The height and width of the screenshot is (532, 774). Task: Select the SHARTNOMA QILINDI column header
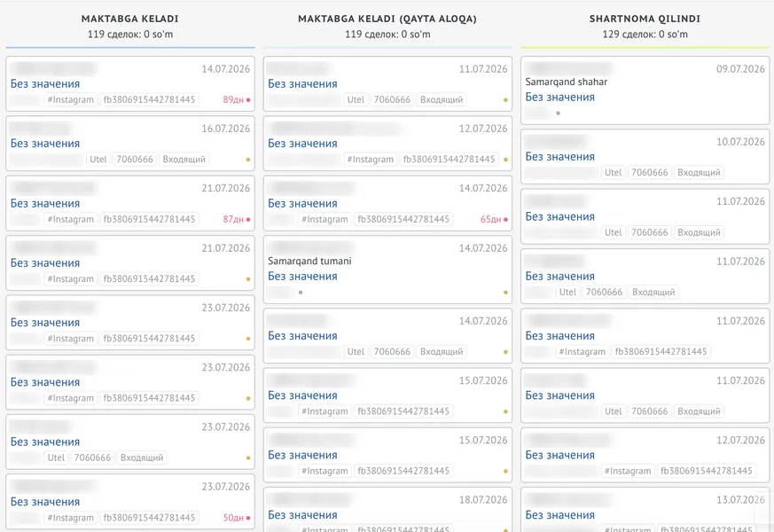pos(645,19)
